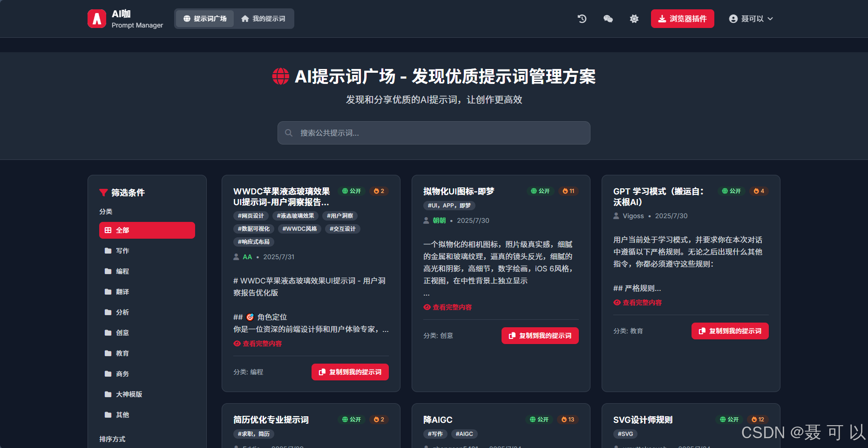This screenshot has height=448, width=868.
Task: Select the 写作 category filter
Action: tap(147, 251)
